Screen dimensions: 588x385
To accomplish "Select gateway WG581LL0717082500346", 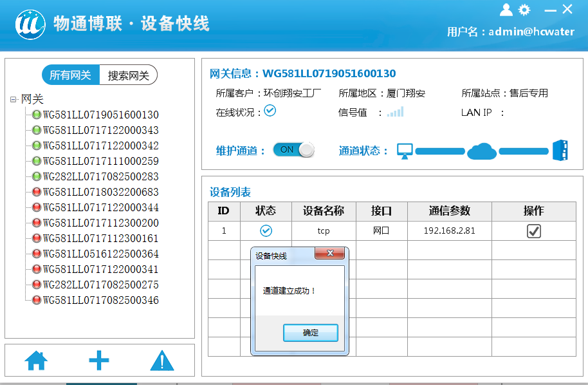I will pyautogui.click(x=100, y=300).
